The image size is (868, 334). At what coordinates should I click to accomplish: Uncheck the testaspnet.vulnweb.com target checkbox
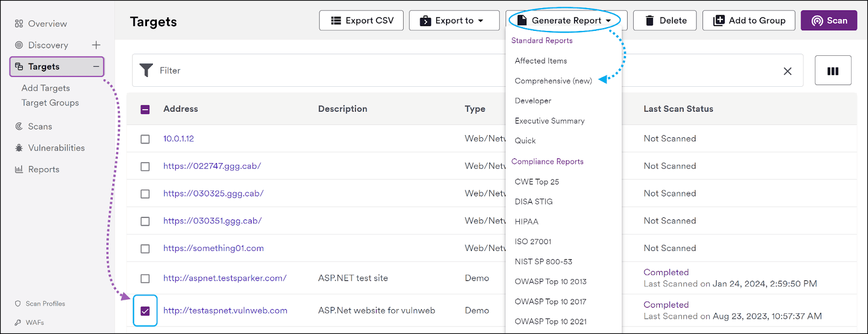145,311
